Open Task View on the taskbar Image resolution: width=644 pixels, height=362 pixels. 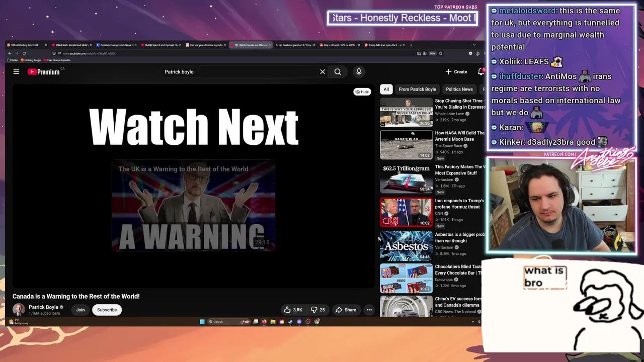tap(256, 322)
